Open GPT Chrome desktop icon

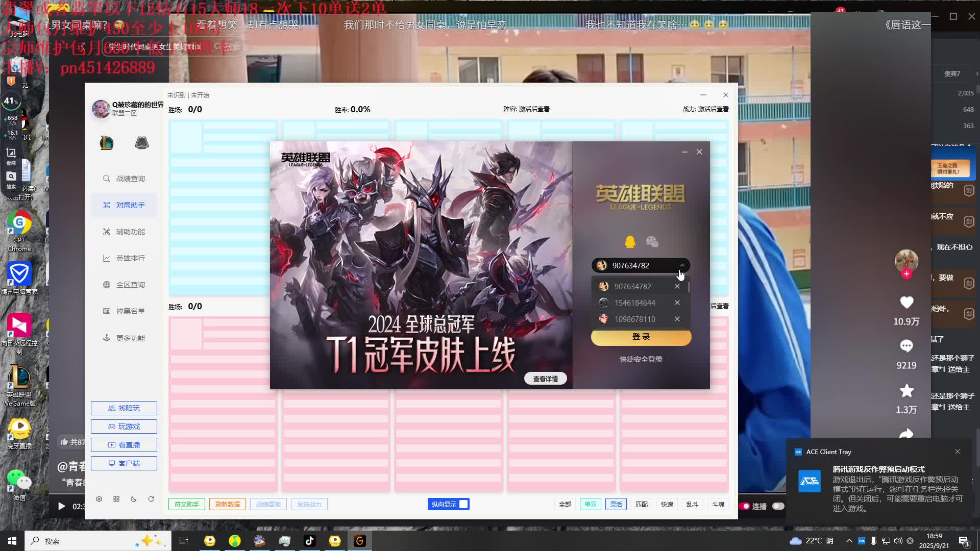(x=19, y=231)
